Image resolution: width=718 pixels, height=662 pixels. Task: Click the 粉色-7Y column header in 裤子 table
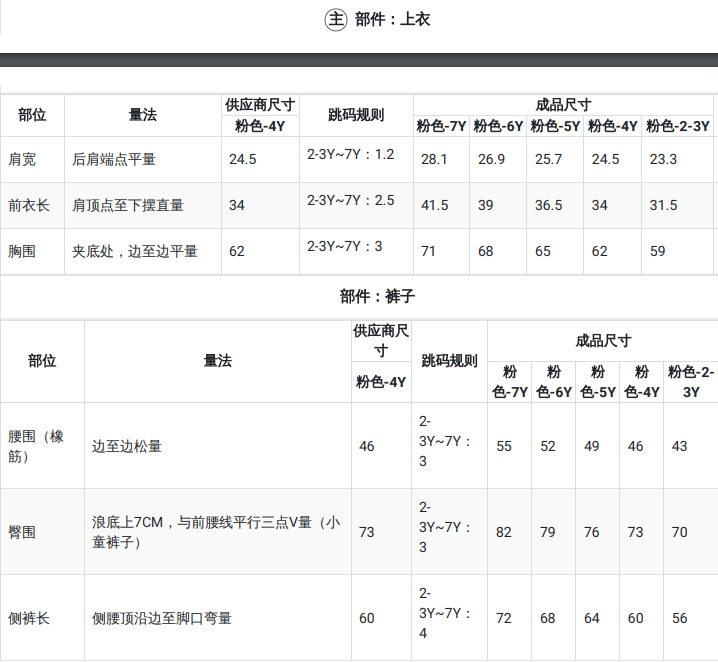click(510, 382)
